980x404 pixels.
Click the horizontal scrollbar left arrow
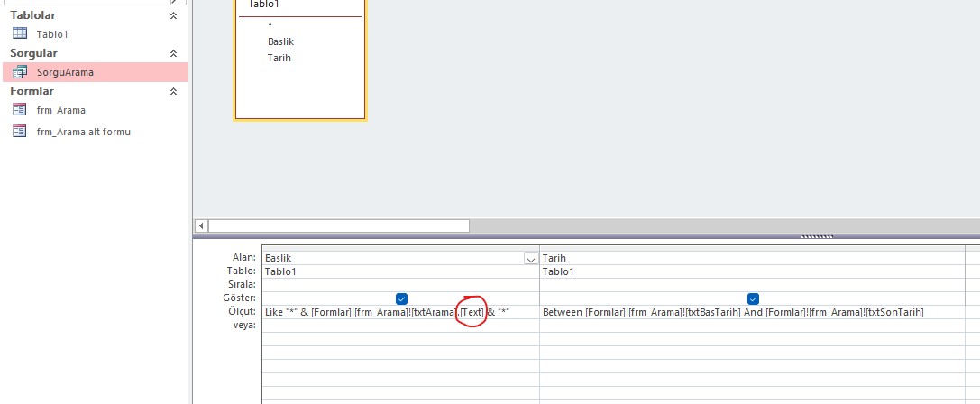pyautogui.click(x=202, y=225)
